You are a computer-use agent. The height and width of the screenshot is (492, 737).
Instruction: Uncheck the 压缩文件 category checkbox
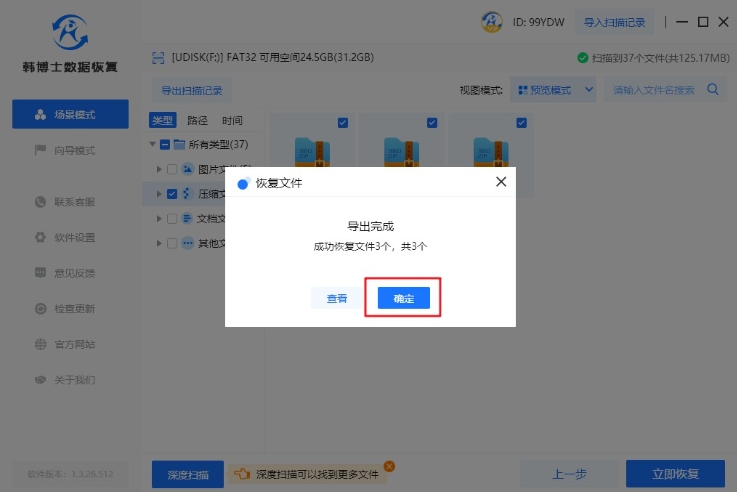click(x=172, y=194)
